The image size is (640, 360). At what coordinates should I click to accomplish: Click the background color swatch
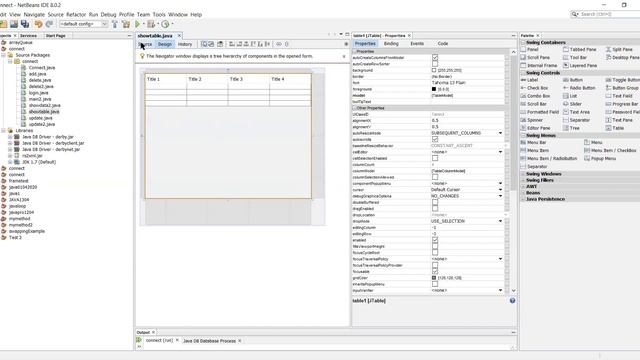pos(434,70)
